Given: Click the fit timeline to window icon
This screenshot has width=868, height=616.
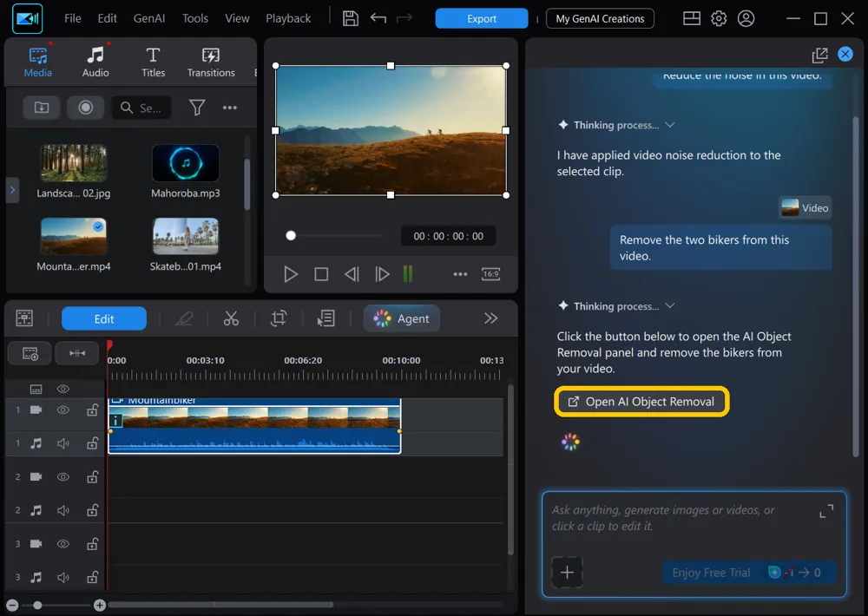Looking at the screenshot, I should click(x=77, y=353).
